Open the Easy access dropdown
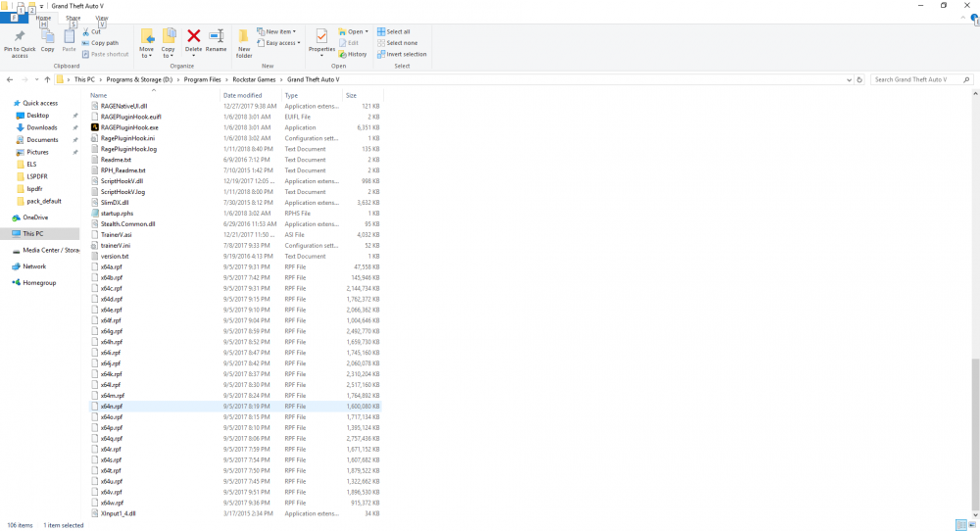The height and width of the screenshot is (531, 980). [277, 43]
